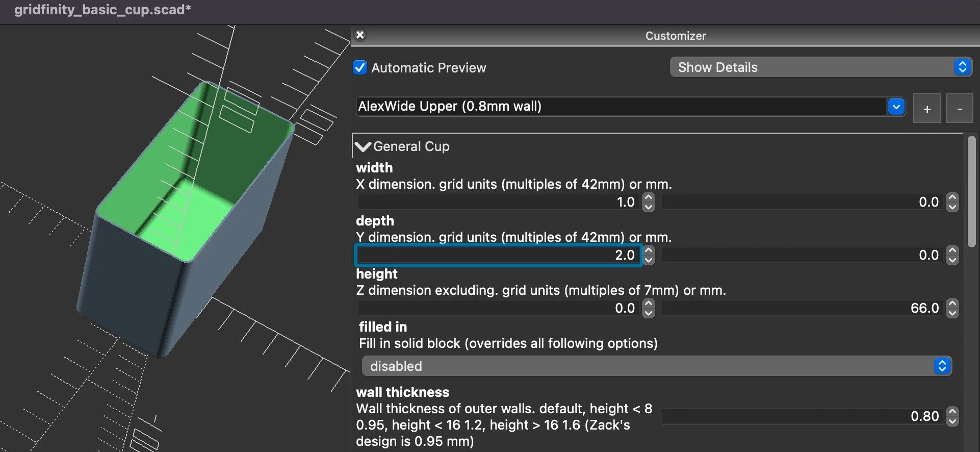The image size is (980, 452).
Task: Click the width mm stepper on the right
Action: click(952, 202)
